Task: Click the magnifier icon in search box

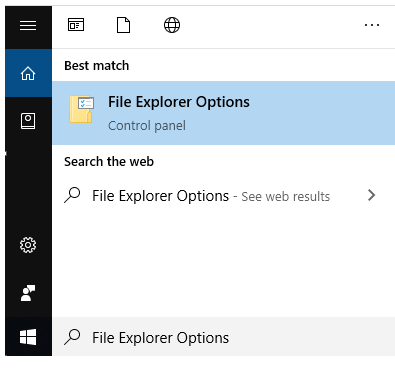Action: (x=72, y=336)
